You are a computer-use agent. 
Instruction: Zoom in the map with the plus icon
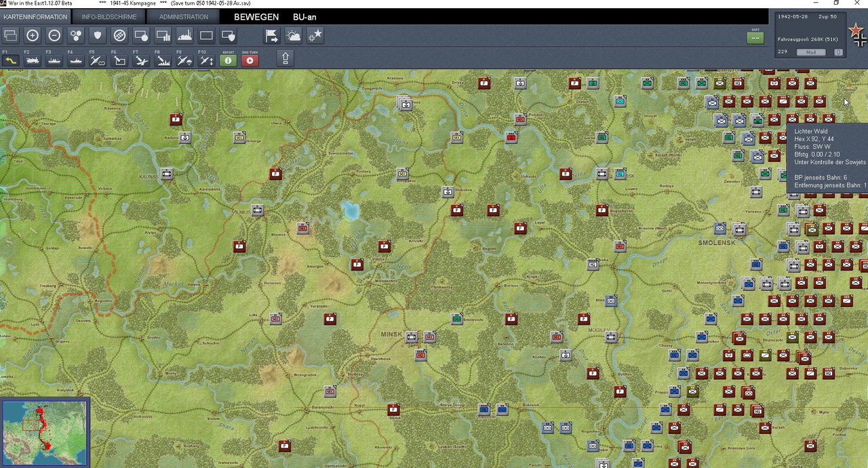coord(33,35)
